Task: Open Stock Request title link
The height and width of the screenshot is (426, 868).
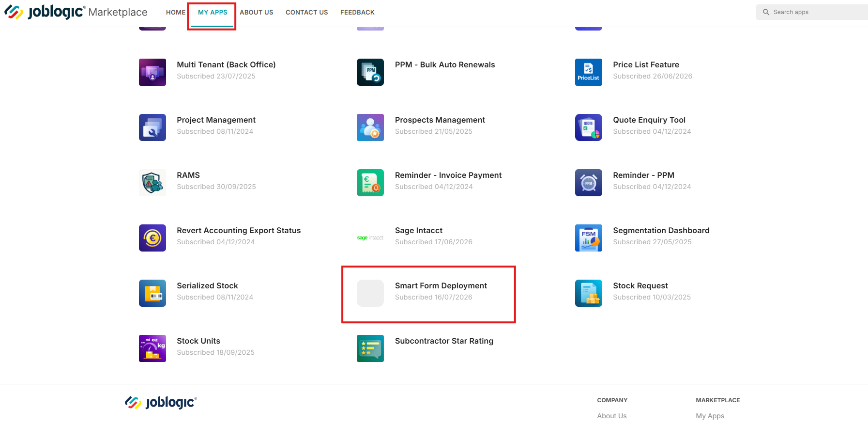Action: click(x=640, y=285)
